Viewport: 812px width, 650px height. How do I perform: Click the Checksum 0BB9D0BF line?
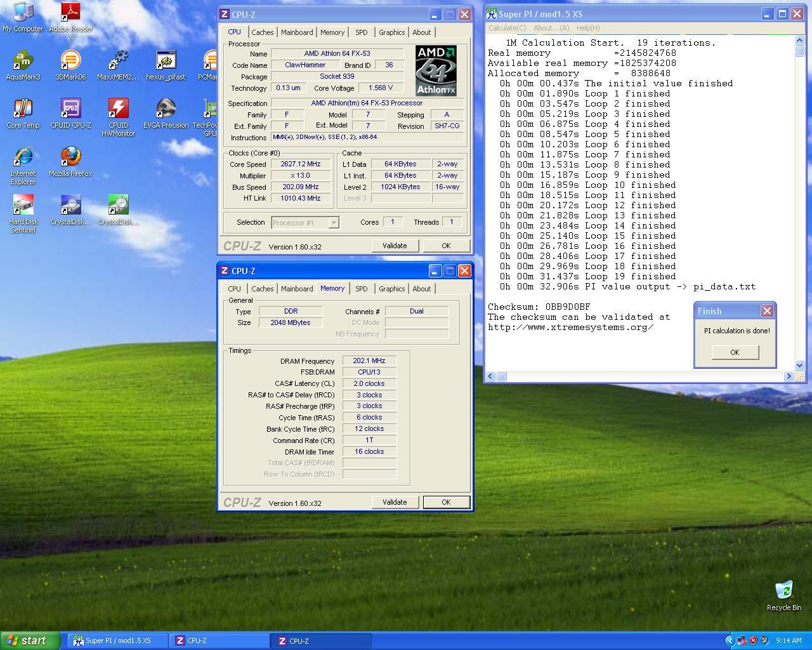click(539, 307)
